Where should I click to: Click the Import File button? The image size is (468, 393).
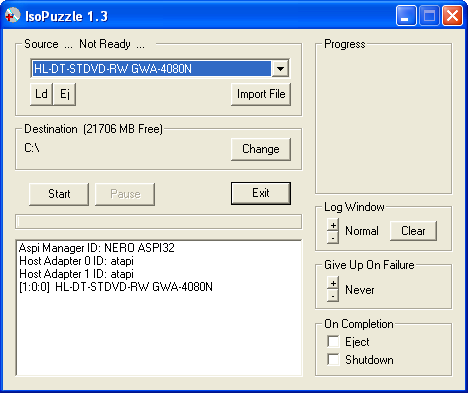[x=261, y=94]
